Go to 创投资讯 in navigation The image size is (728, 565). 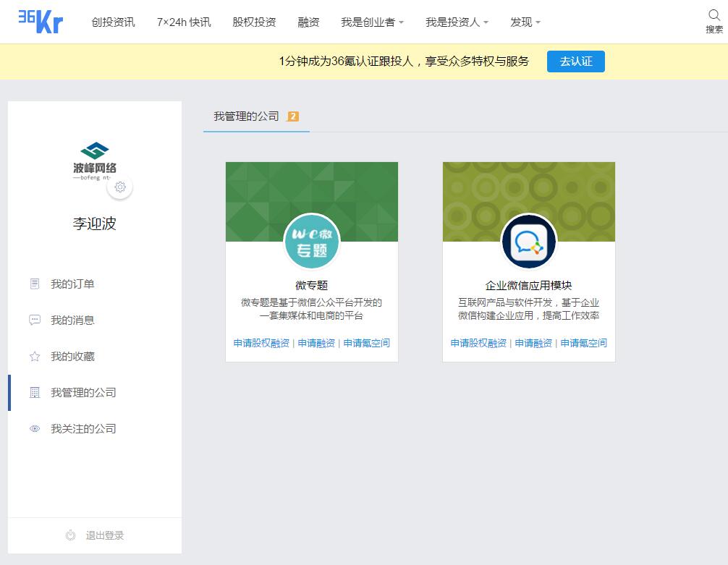113,22
